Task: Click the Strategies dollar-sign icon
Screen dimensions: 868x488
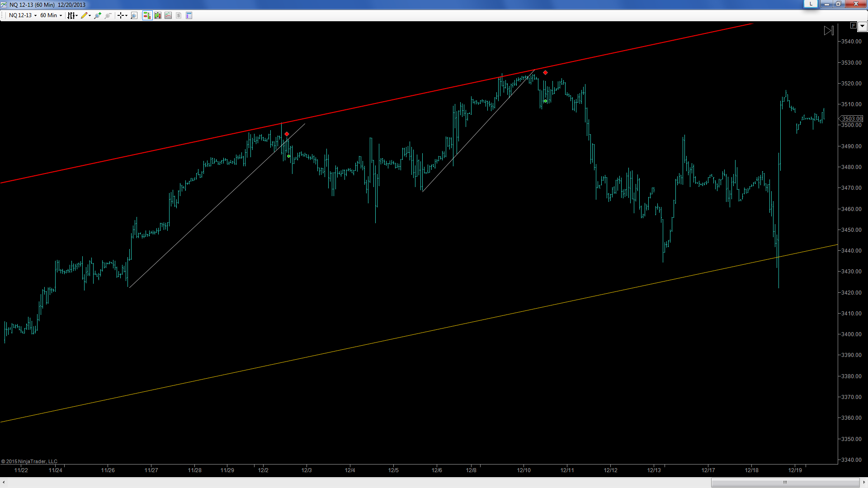Action: (x=179, y=15)
